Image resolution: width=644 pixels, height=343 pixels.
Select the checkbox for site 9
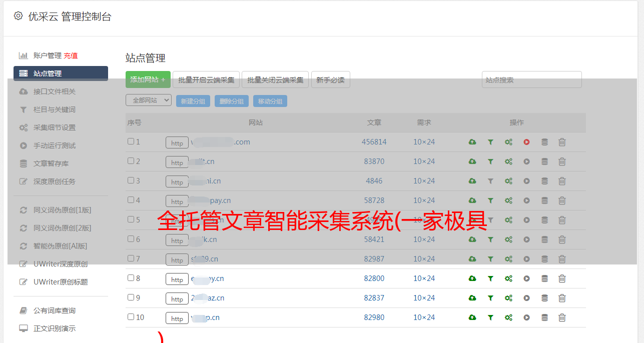pos(131,297)
